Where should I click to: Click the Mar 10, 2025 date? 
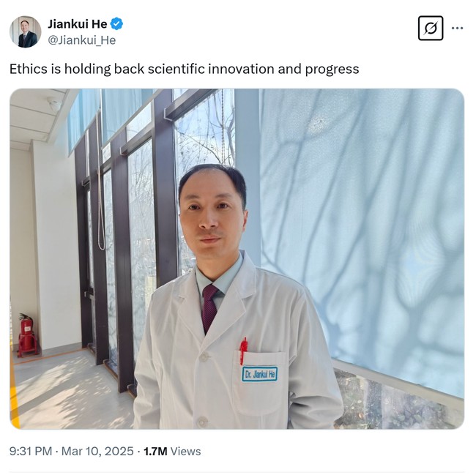click(97, 451)
